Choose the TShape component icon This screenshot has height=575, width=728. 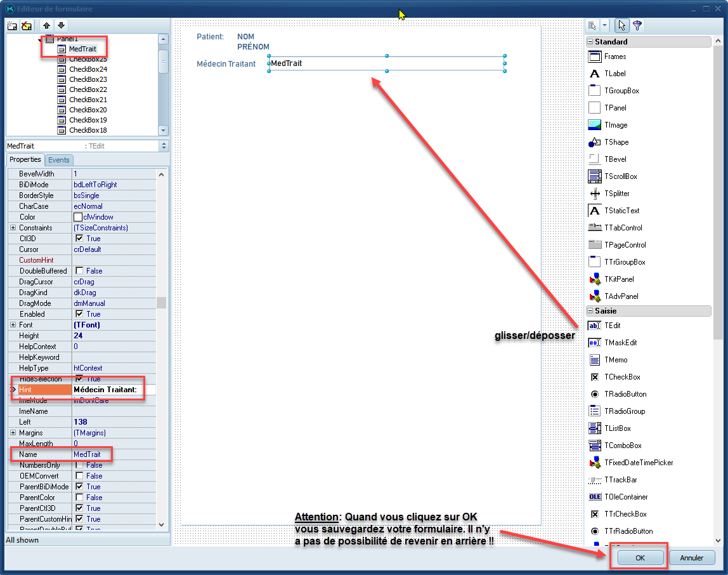(594, 142)
